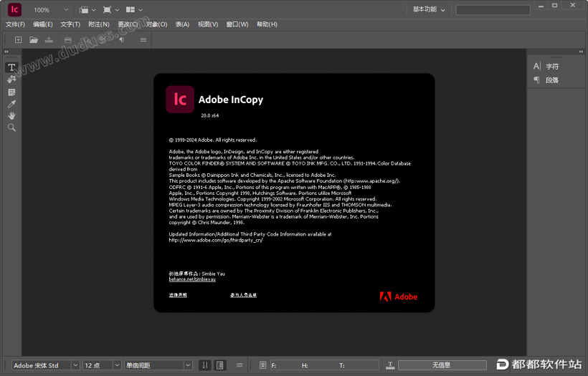Open the 单倍间距 line spacing dropdown
Image resolution: width=588 pixels, height=376 pixels.
(188, 365)
